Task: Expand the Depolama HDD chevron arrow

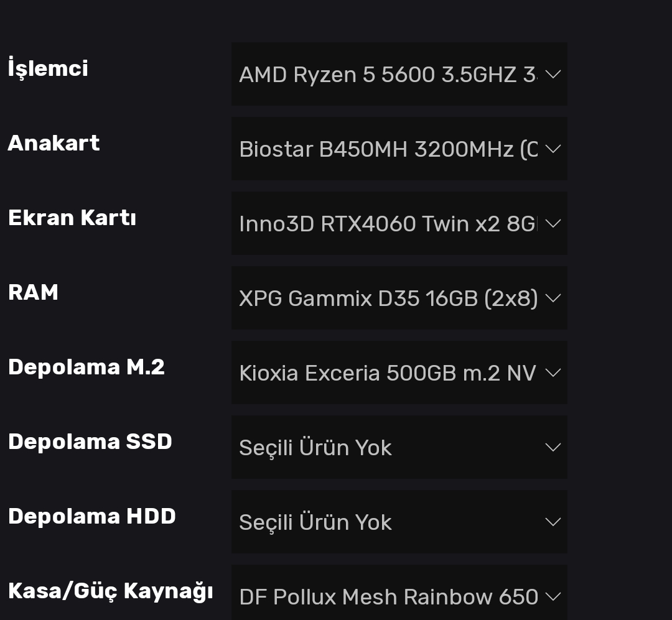Action: click(x=553, y=522)
